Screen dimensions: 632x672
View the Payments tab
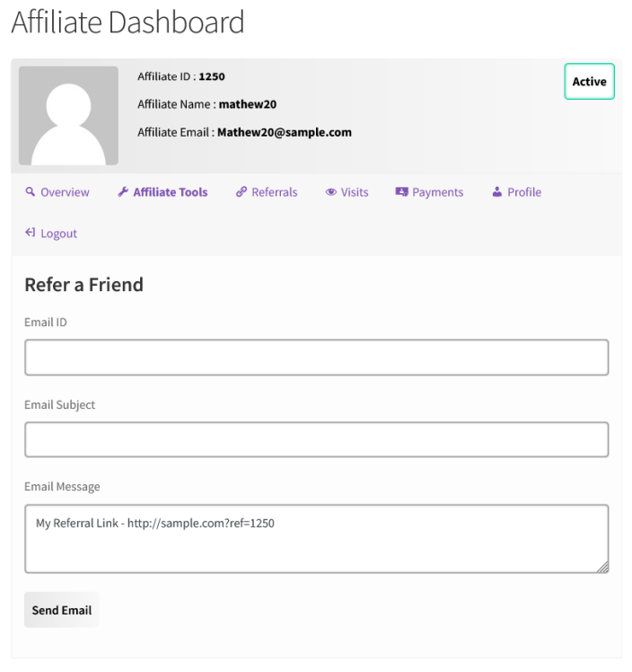(x=438, y=192)
